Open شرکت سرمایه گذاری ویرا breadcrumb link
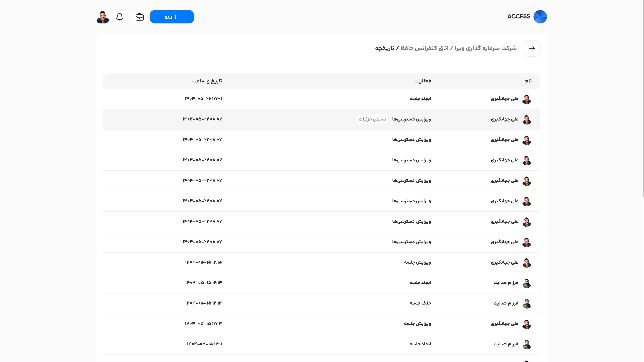The image size is (644, 362). [486, 48]
